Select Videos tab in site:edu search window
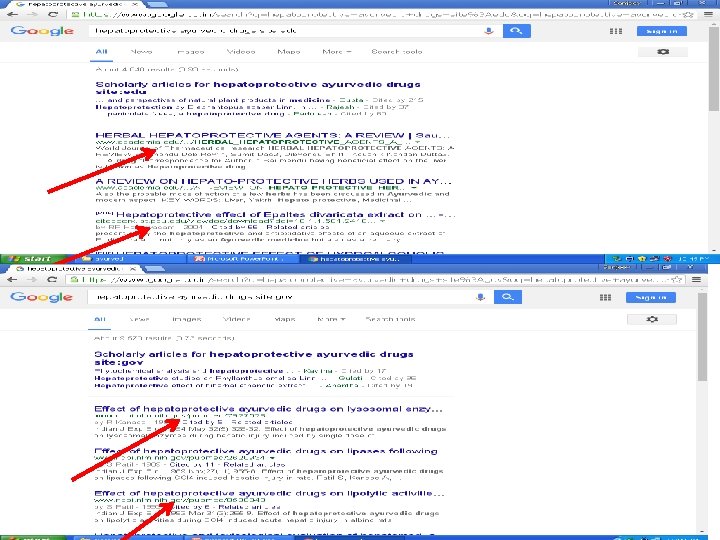This screenshot has height=540, width=720. tap(241, 52)
